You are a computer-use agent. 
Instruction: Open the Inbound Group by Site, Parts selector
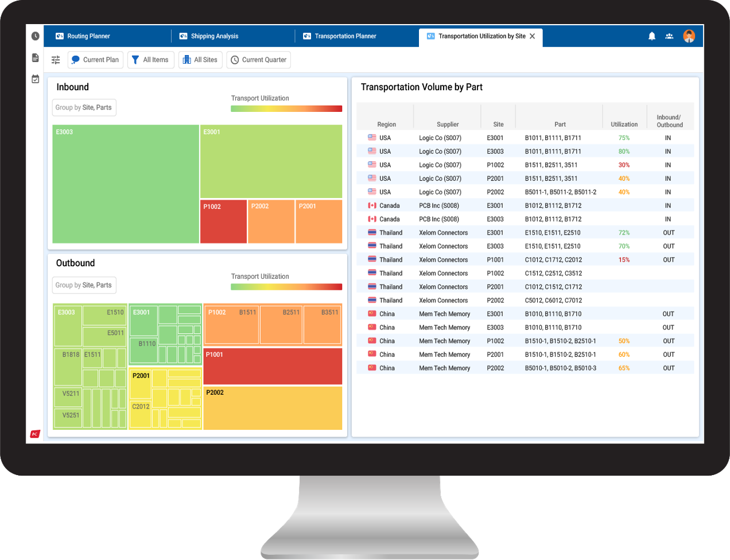84,107
